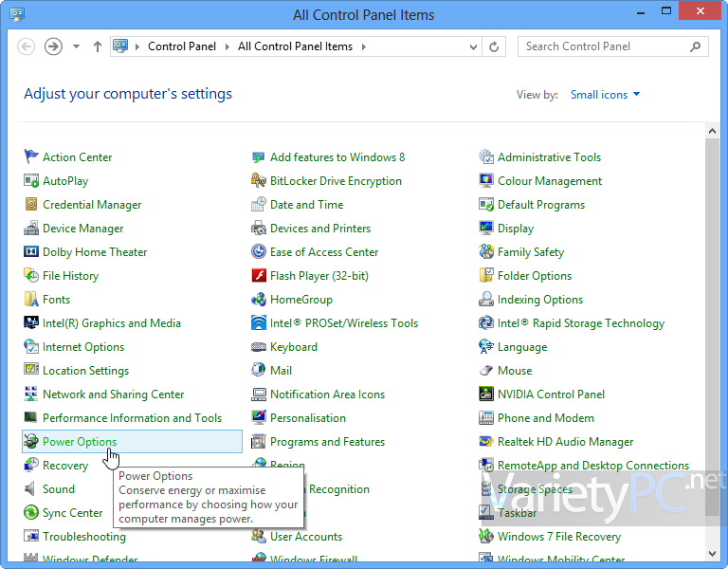
Task: Click the vertical scrollbar down arrow
Action: (x=712, y=552)
